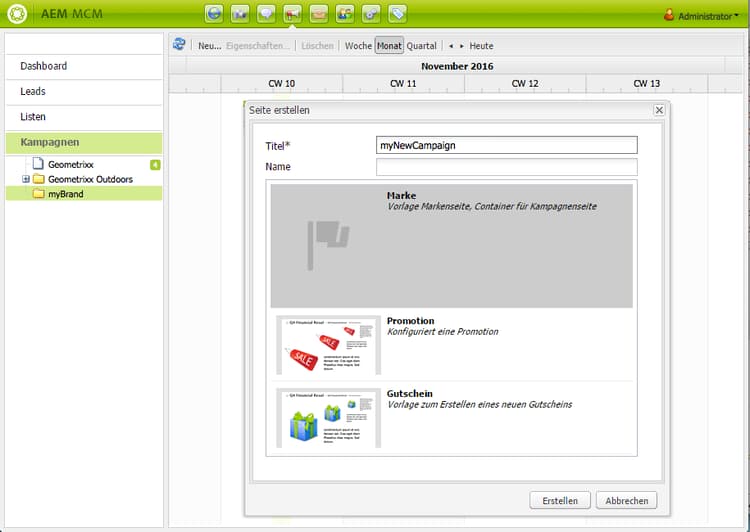Open the Inbox briefcase icon
Screen dimensions: 750x532
[x=319, y=13]
